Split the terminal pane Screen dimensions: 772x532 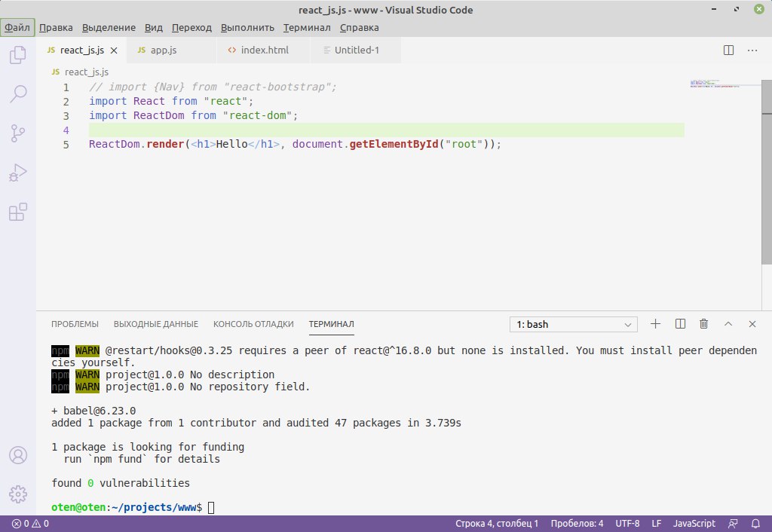pos(681,324)
